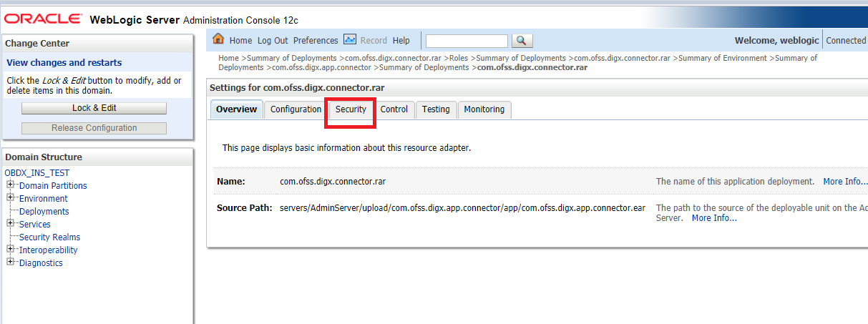
Task: Click Home breadcrumb link
Action: point(228,58)
